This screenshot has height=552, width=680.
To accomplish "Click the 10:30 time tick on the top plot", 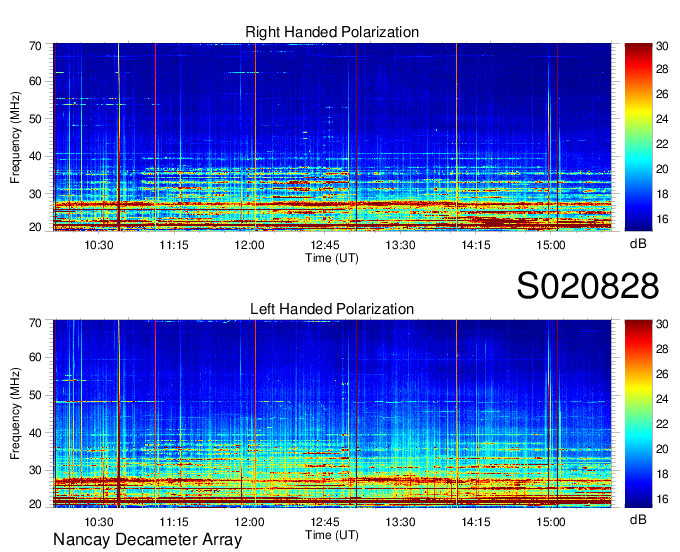I will tap(99, 245).
